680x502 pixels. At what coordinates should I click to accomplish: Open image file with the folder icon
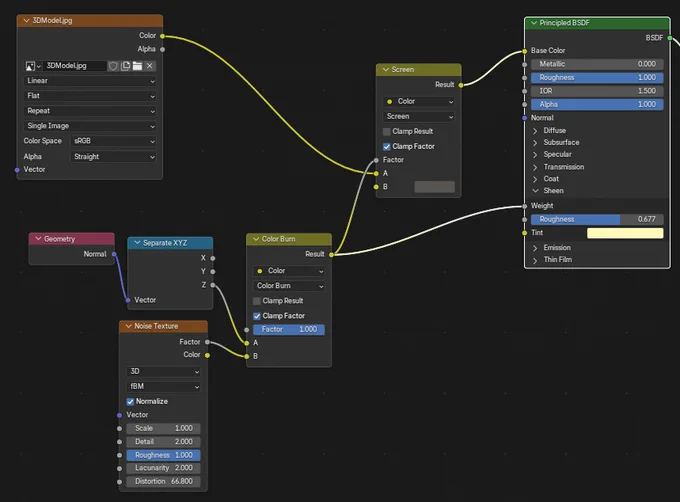click(137, 66)
